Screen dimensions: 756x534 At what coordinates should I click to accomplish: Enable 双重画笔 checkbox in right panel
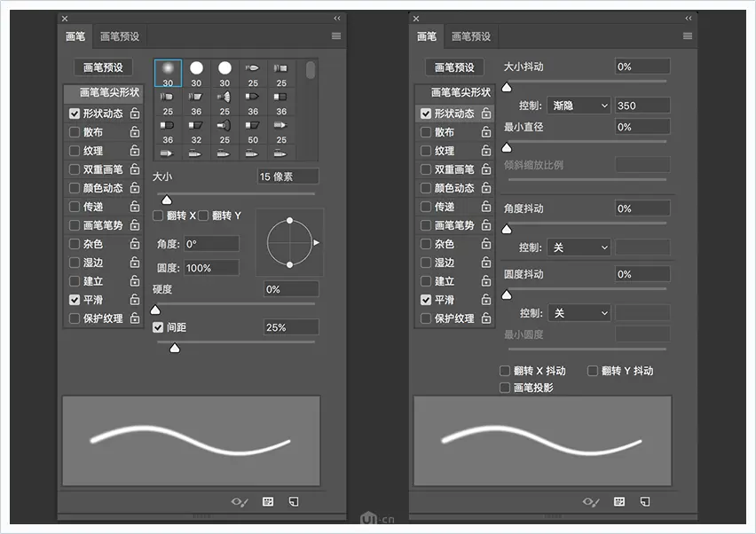coord(426,169)
